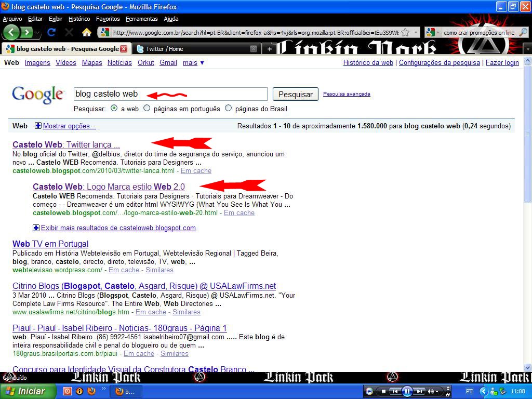532x399 pixels.
Task: Pause playback in the taskbar media player
Action: [407, 392]
